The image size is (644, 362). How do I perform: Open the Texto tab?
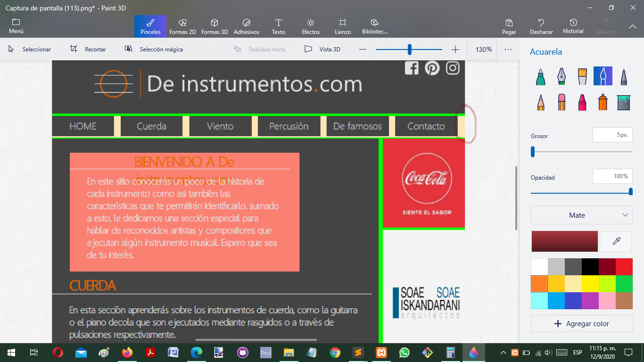[x=279, y=26]
